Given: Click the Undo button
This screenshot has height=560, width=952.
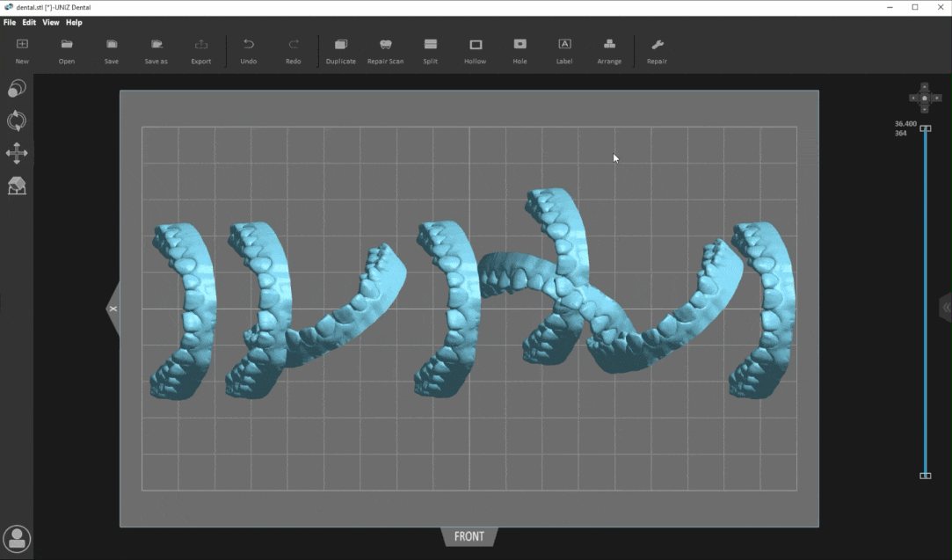Looking at the screenshot, I should point(249,51).
